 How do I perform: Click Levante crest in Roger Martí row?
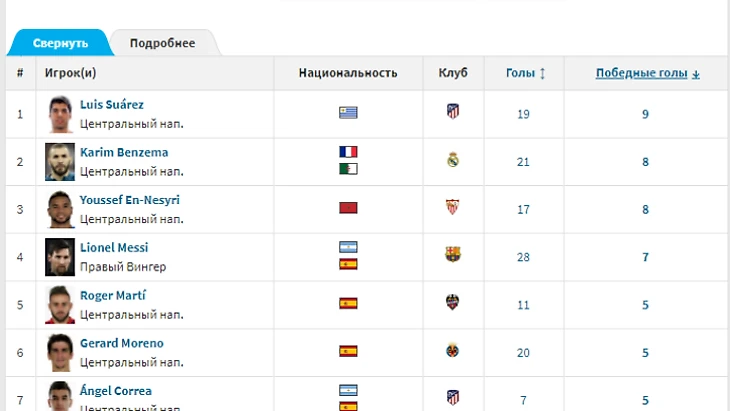pos(453,303)
